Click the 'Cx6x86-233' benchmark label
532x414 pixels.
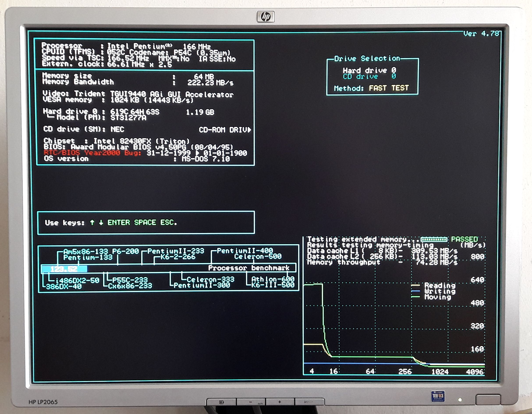point(130,286)
